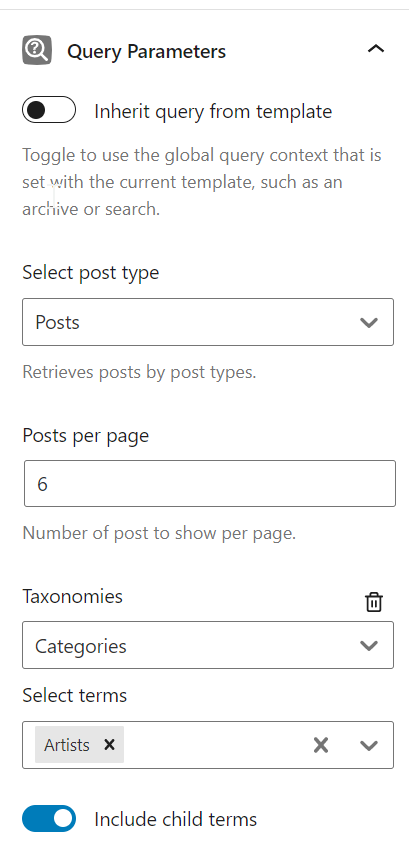Screen dimensions: 409x854
Task: Clear all selected terms with X icon
Action: (x=321, y=745)
